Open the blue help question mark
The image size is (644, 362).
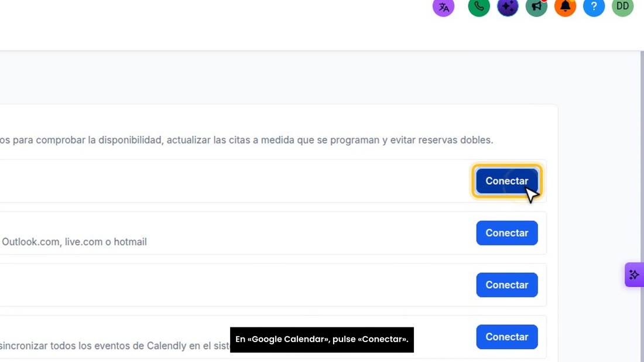click(594, 6)
